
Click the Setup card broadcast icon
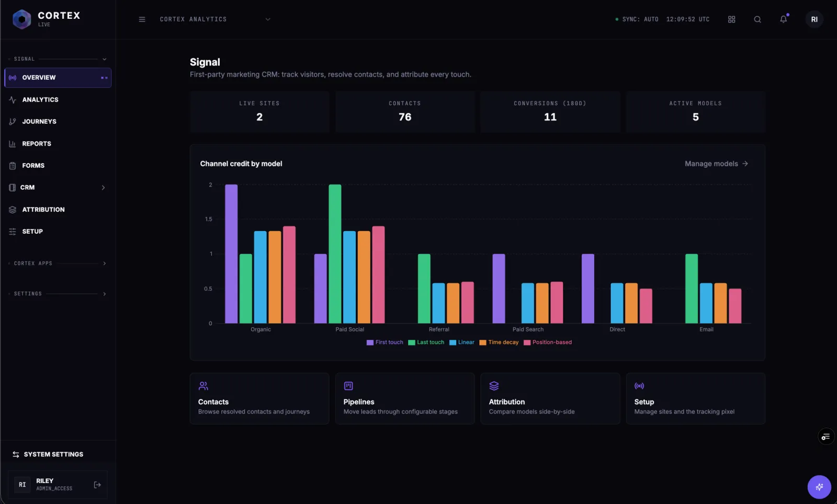(639, 386)
